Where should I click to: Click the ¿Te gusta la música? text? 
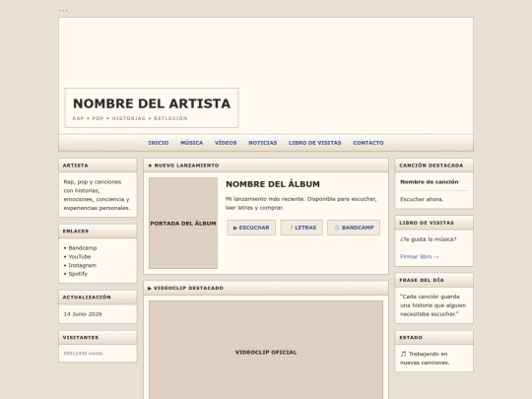tap(429, 239)
